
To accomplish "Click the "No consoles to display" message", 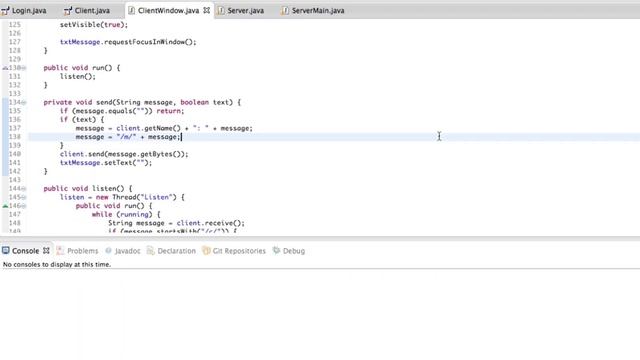I will coord(57,264).
